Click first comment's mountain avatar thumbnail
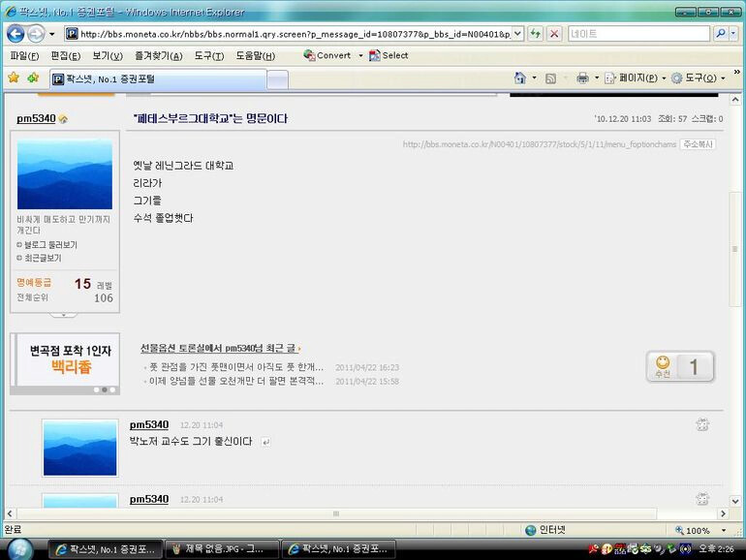Viewport: 746px width, 560px height. coord(79,448)
